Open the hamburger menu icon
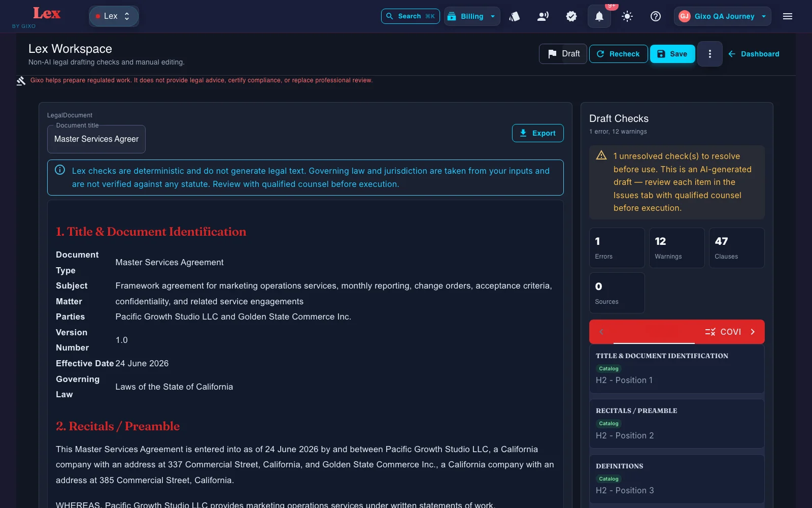The height and width of the screenshot is (508, 812). [x=788, y=16]
